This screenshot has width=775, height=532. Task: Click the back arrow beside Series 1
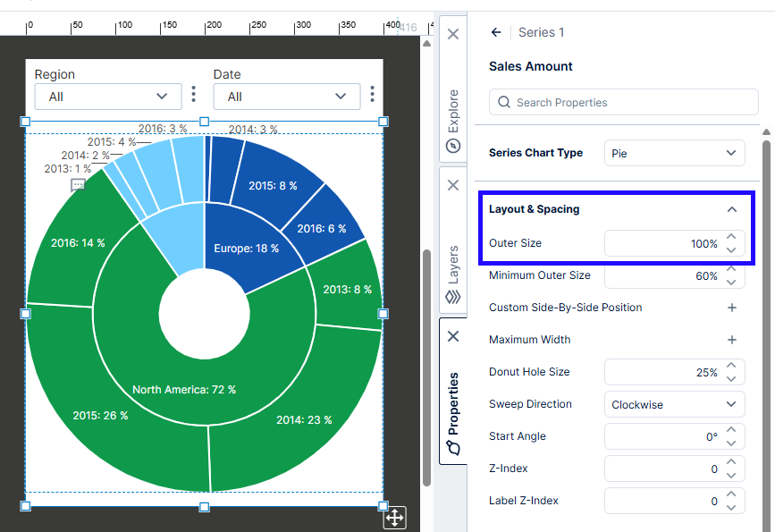[496, 32]
